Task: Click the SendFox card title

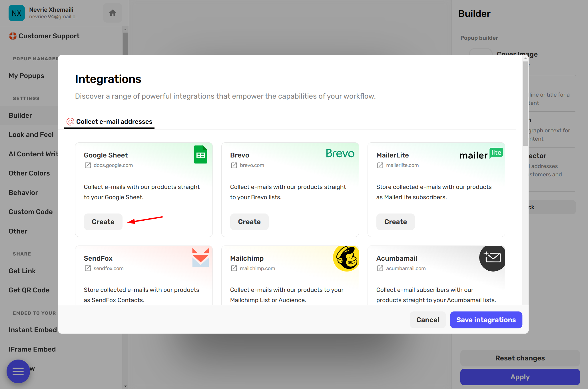Action: pyautogui.click(x=98, y=258)
